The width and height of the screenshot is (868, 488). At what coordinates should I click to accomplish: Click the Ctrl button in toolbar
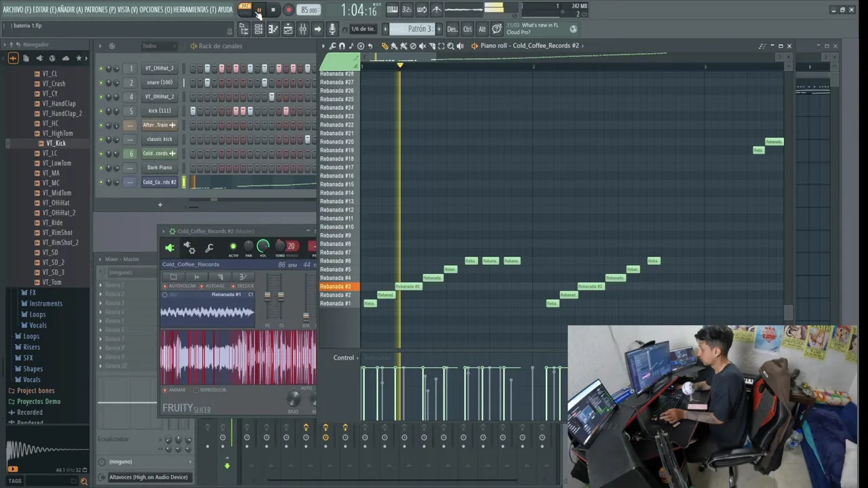467,29
